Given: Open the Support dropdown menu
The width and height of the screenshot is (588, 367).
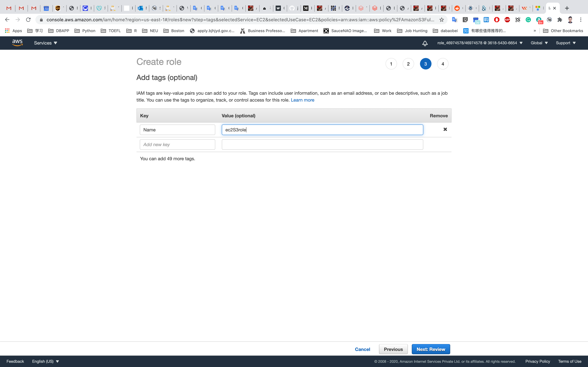Looking at the screenshot, I should [x=565, y=43].
